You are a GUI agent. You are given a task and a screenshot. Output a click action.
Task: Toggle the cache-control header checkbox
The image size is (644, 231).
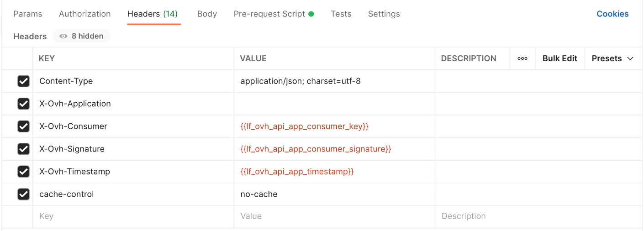23,194
